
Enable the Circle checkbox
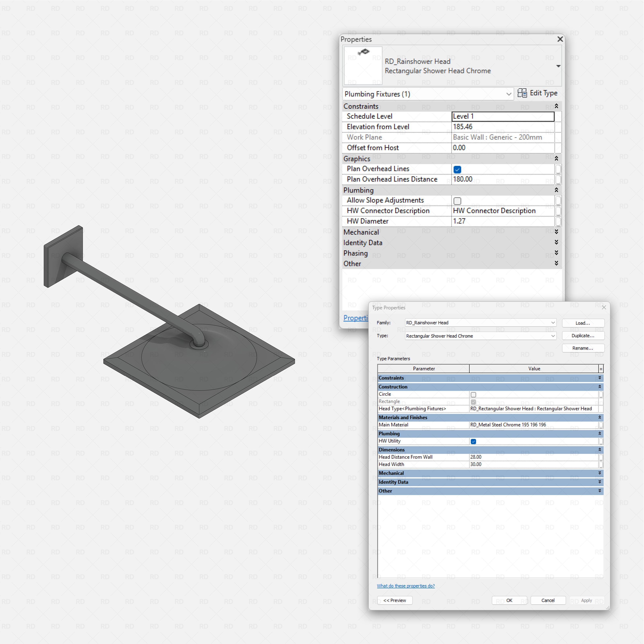(x=473, y=394)
